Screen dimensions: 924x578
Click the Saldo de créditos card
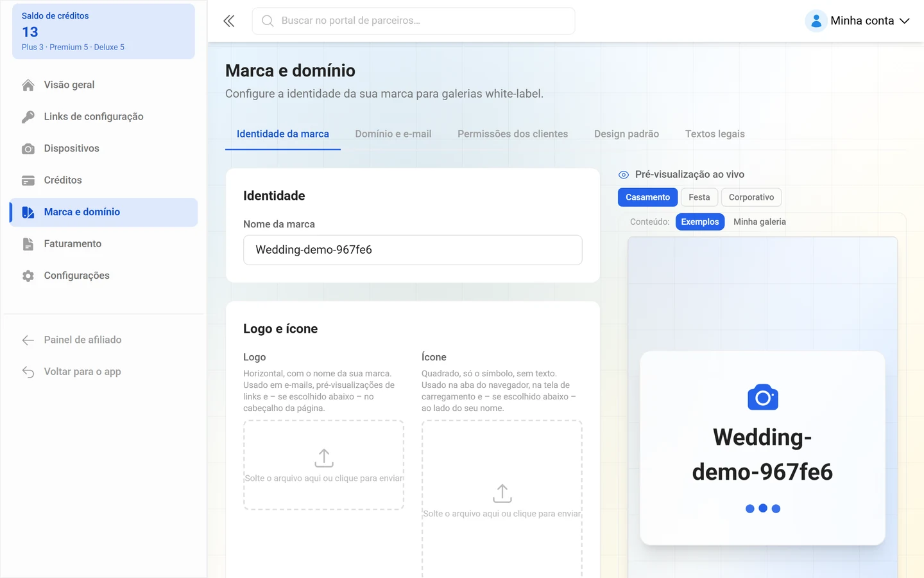[x=103, y=31]
